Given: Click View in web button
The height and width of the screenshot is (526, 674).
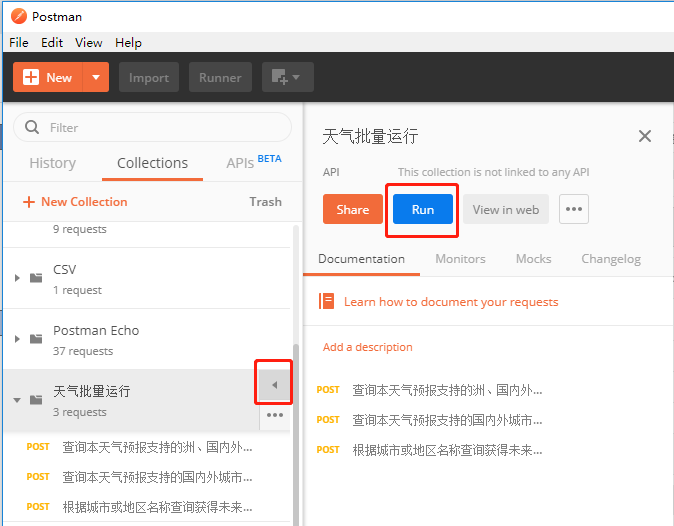Looking at the screenshot, I should [x=506, y=209].
